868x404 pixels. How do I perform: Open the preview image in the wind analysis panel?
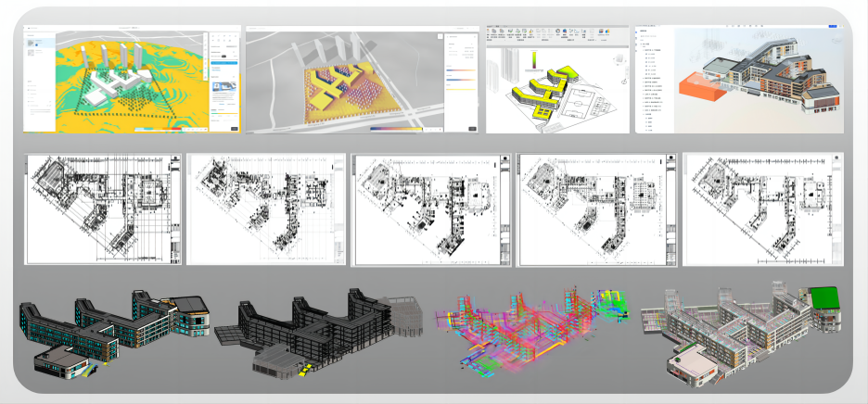(223, 88)
